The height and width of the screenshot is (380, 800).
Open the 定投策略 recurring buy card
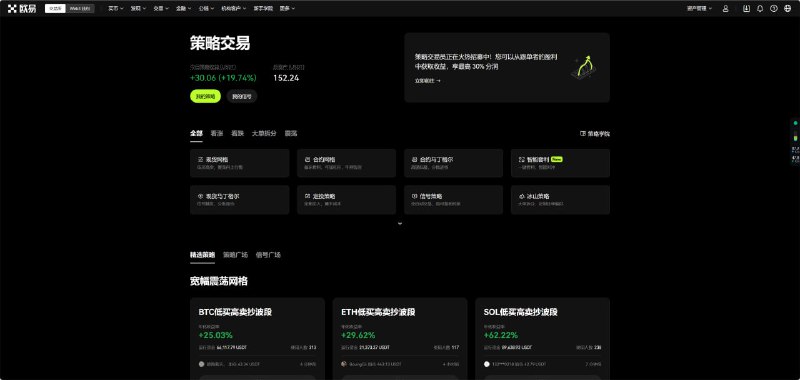346,200
